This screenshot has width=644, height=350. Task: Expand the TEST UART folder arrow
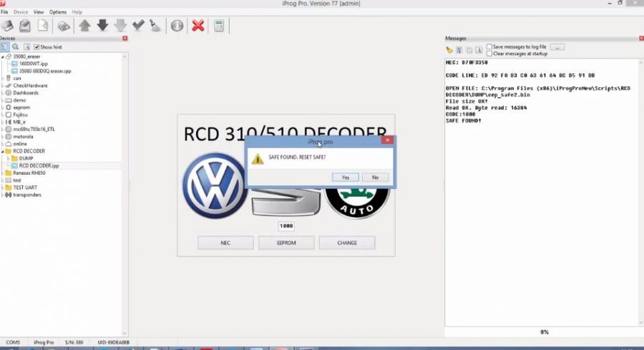point(2,188)
